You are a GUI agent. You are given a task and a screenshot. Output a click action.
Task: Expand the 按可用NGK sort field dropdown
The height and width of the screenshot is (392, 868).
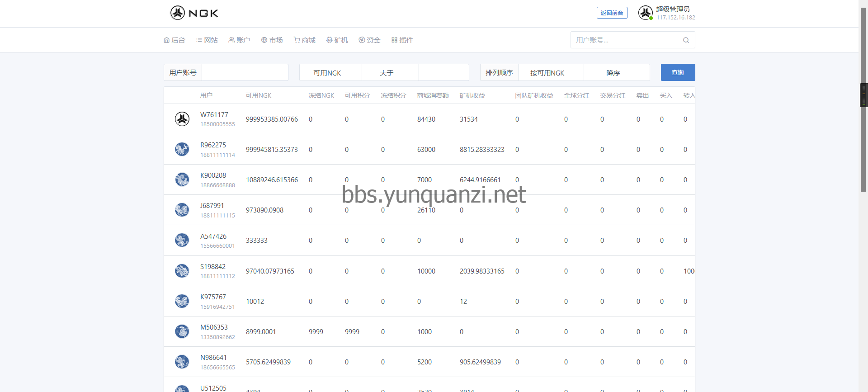(551, 73)
